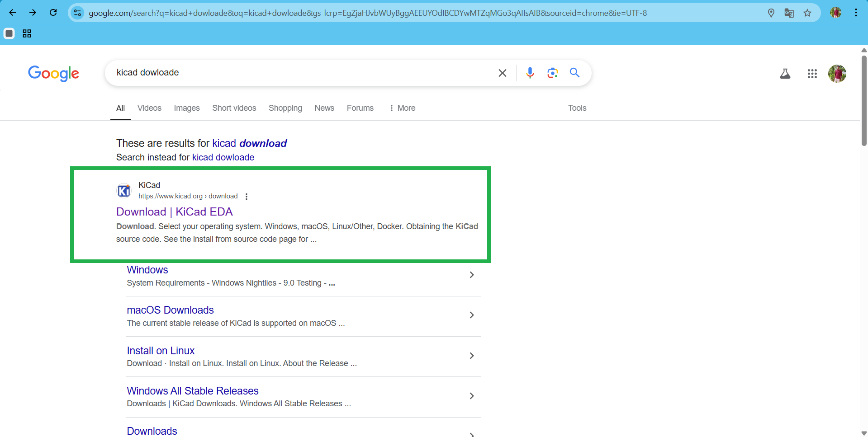Switch to Short videos tab
The height and width of the screenshot is (437, 868).
click(234, 108)
